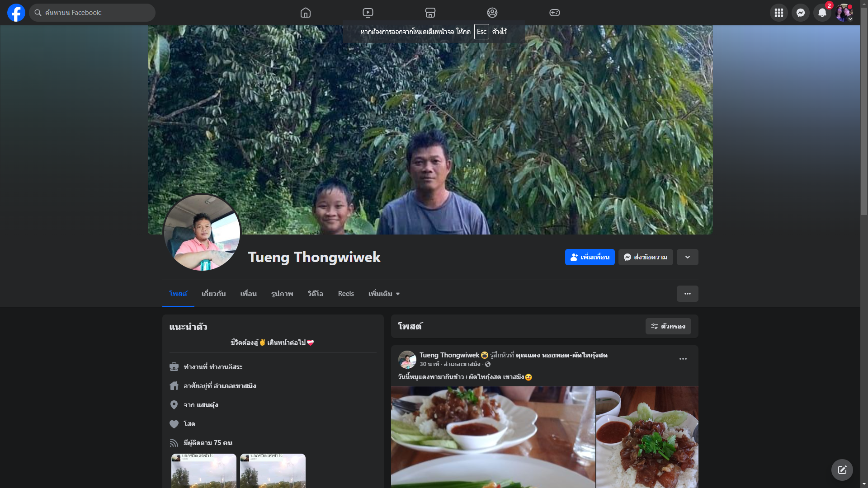Open the Messenger icon in header

coord(800,13)
